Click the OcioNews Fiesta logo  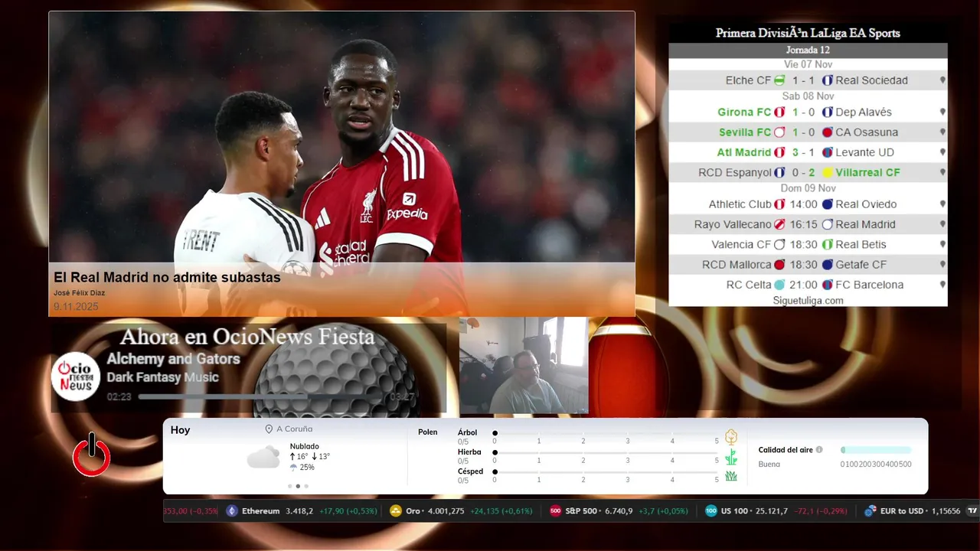77,377
